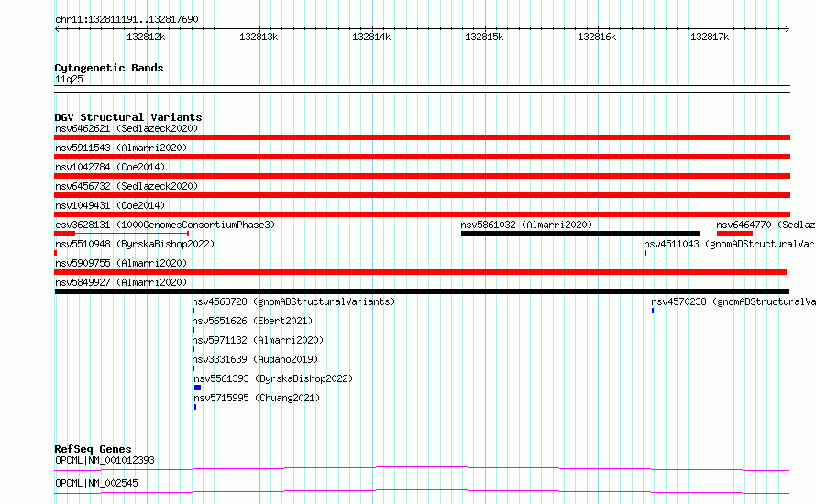
Task: Select the red bar under nsv6456732
Action: pyautogui.click(x=422, y=195)
